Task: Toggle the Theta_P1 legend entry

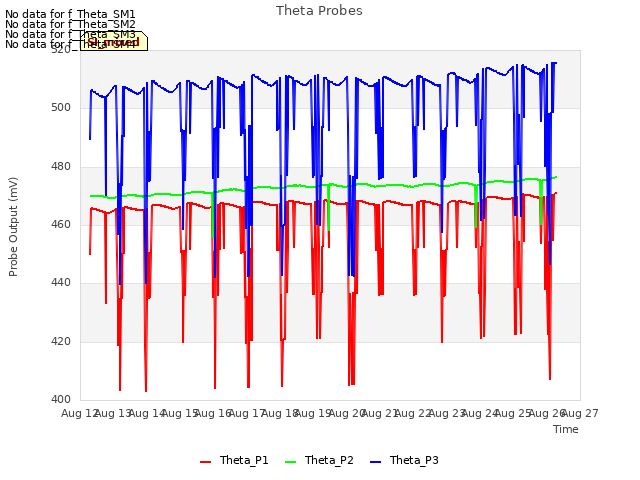Action: click(x=234, y=460)
